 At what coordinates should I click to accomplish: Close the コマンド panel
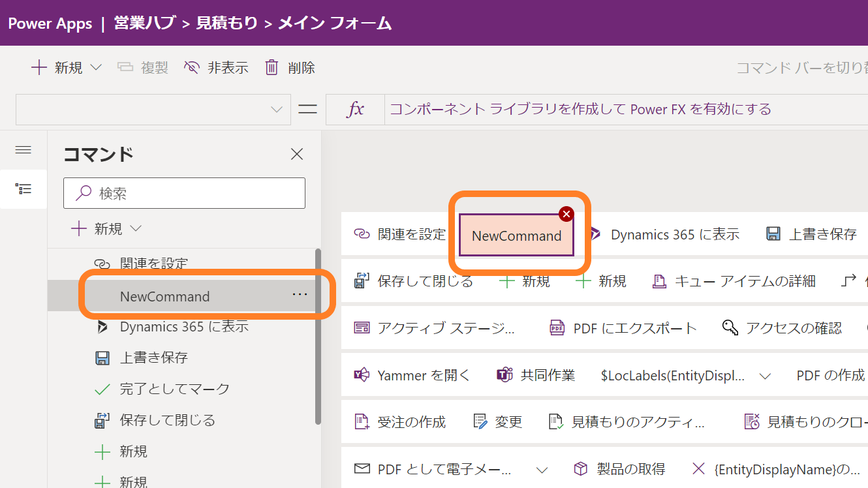pos(297,154)
